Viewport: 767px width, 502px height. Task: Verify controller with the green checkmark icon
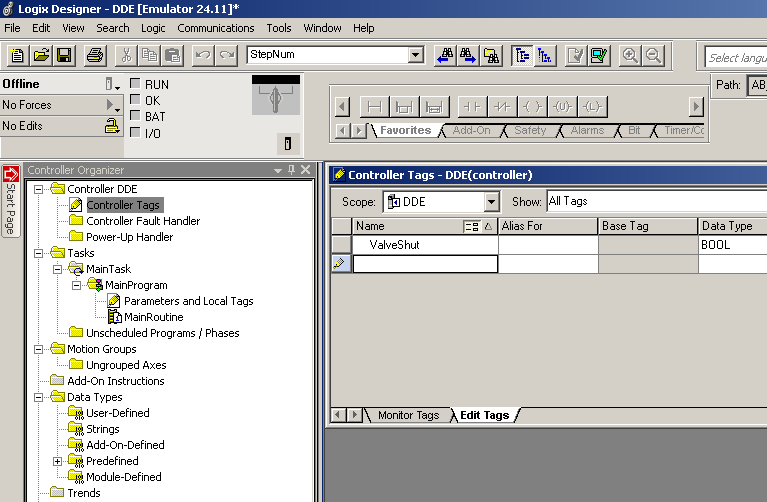[599, 56]
